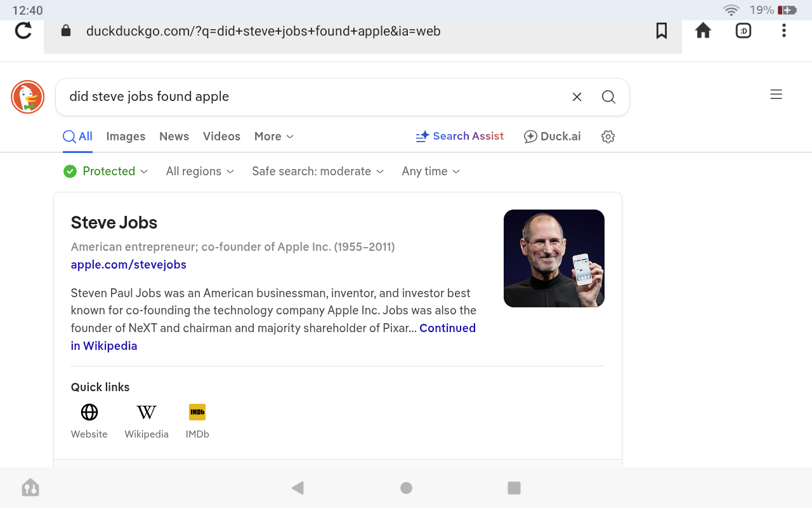The image size is (812, 508).
Task: Open browser three-dot overflow menu
Action: [x=784, y=30]
